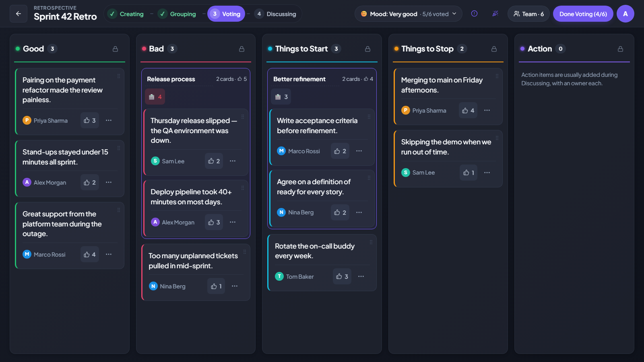
Task: Go back using the arrow button
Action: [19, 14]
